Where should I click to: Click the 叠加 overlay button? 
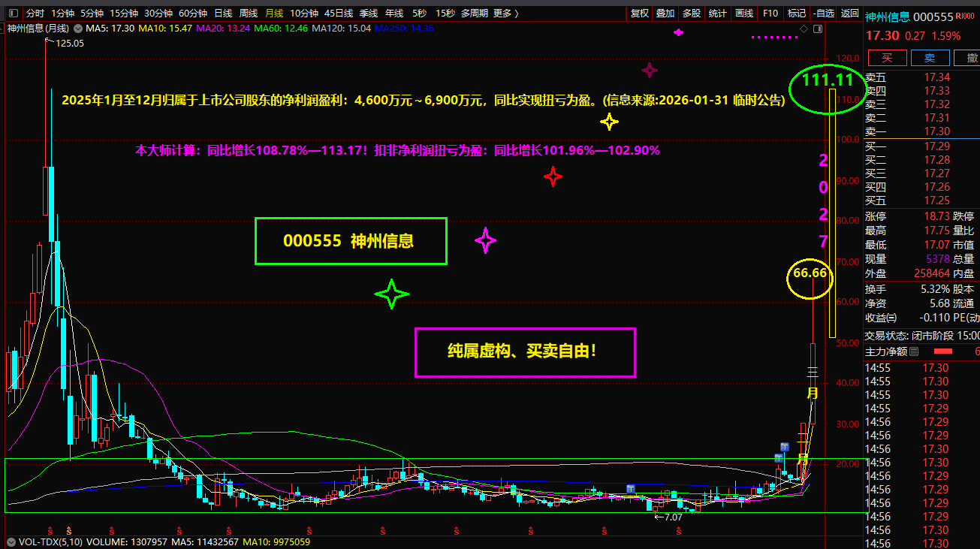(665, 14)
